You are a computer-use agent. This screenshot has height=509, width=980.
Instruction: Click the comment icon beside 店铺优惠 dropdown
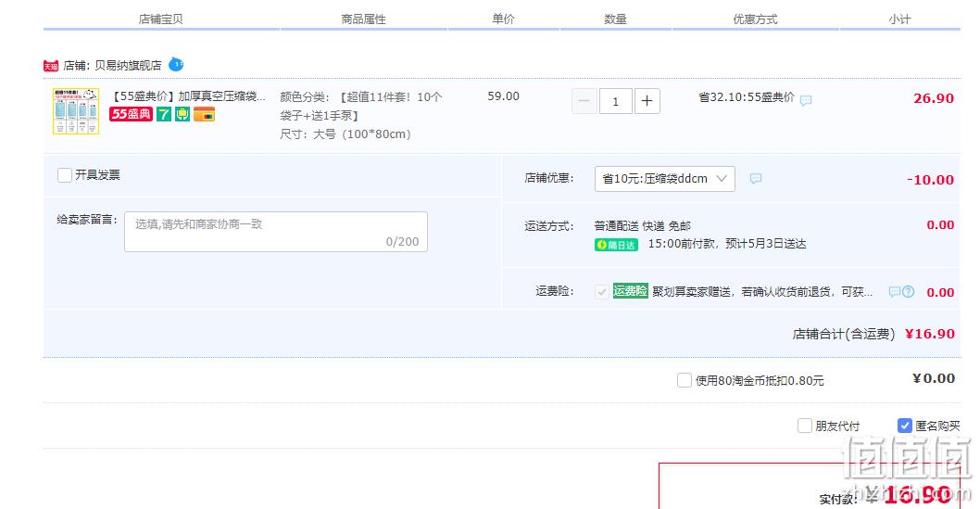tap(756, 179)
